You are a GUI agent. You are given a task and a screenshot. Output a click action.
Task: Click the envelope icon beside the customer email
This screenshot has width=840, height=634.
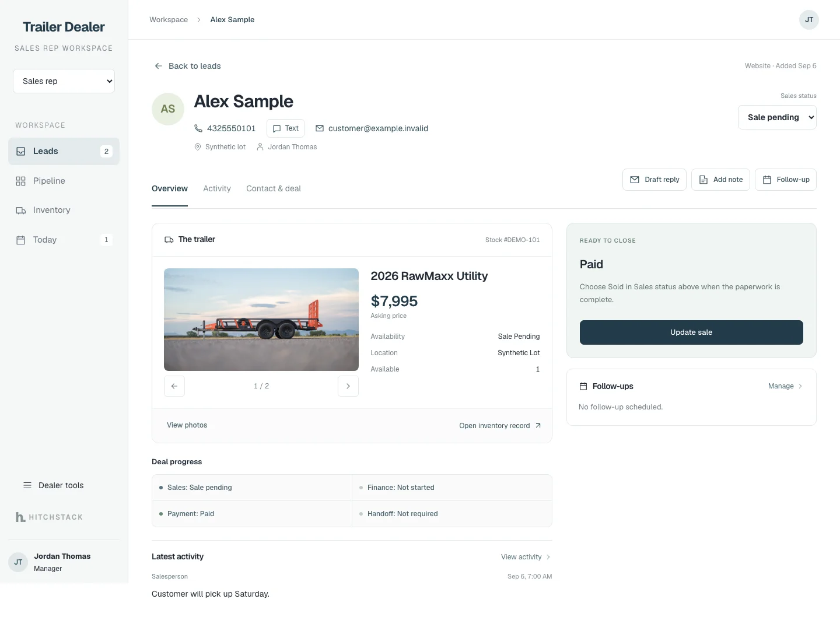pos(320,128)
